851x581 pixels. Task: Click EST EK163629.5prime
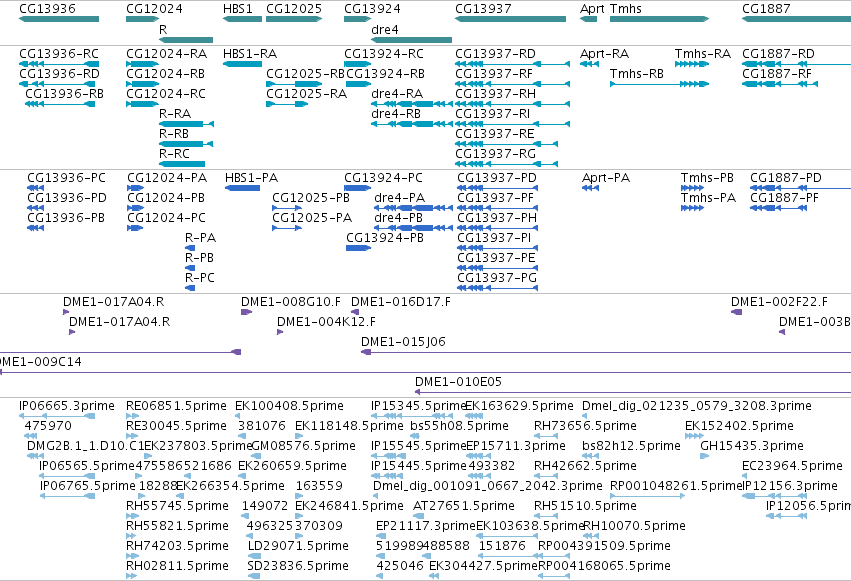pyautogui.click(x=519, y=406)
